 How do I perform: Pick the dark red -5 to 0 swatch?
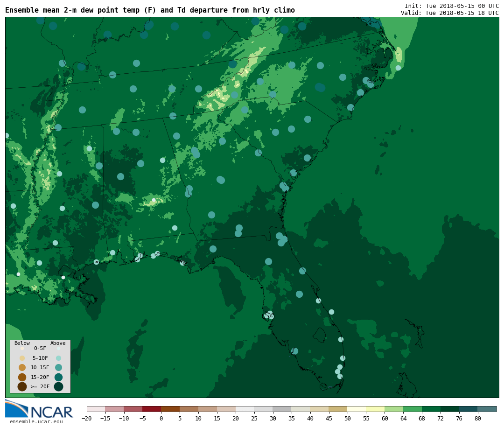(x=152, y=409)
